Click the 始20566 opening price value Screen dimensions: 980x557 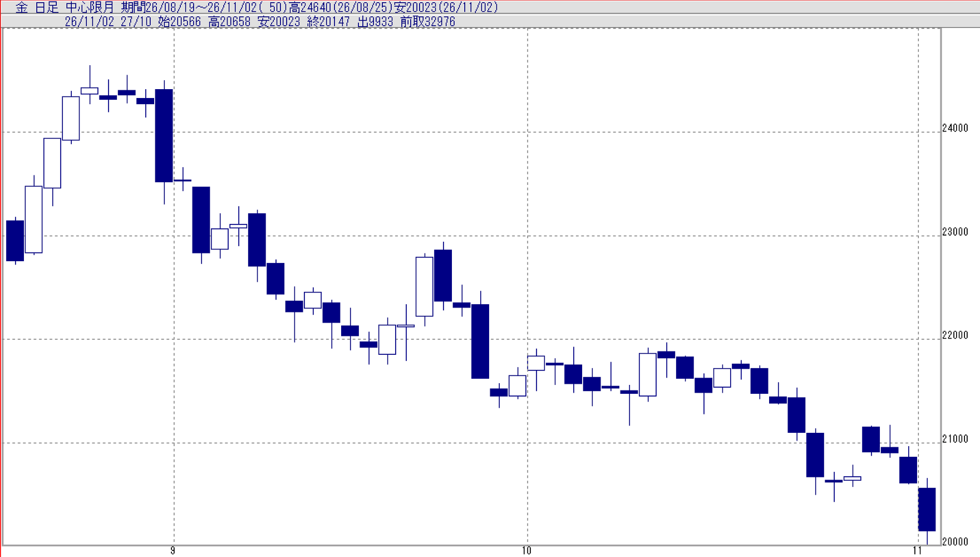click(179, 22)
